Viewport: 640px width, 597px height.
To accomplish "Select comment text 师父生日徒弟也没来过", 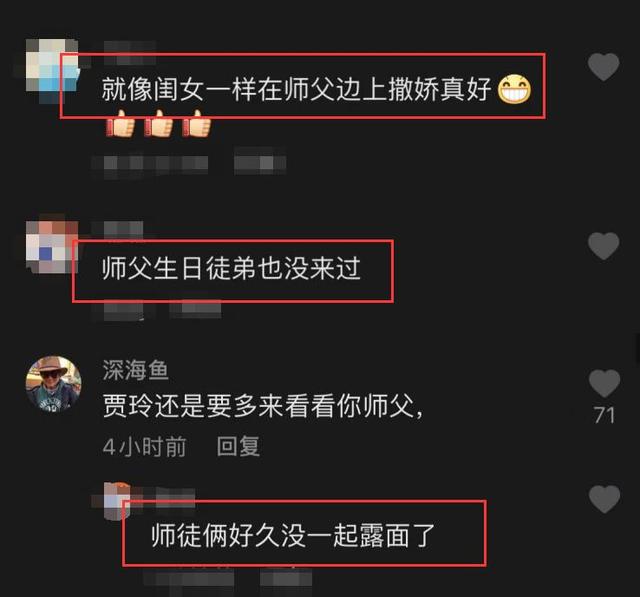I will point(231,269).
